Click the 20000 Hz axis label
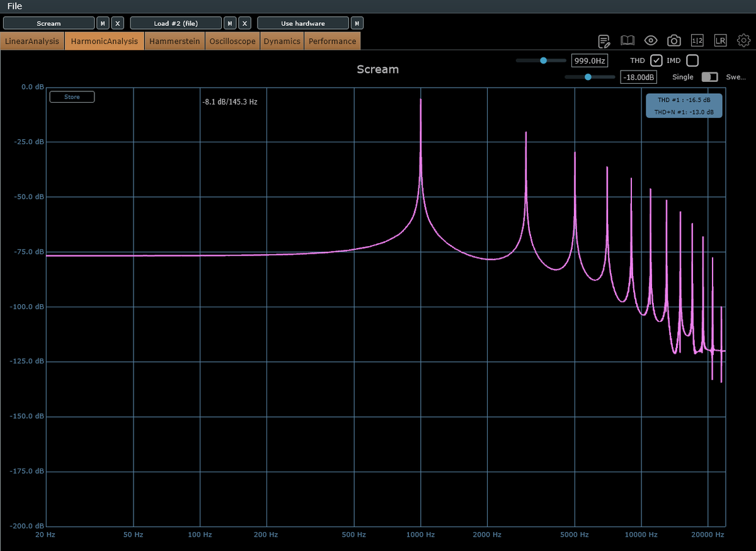The width and height of the screenshot is (756, 551). (x=707, y=535)
